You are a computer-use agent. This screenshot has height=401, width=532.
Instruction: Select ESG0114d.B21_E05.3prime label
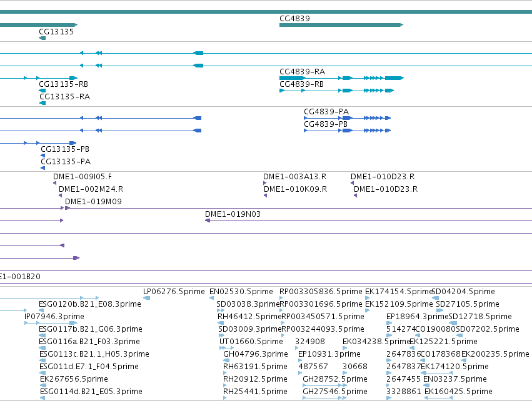coord(91,392)
